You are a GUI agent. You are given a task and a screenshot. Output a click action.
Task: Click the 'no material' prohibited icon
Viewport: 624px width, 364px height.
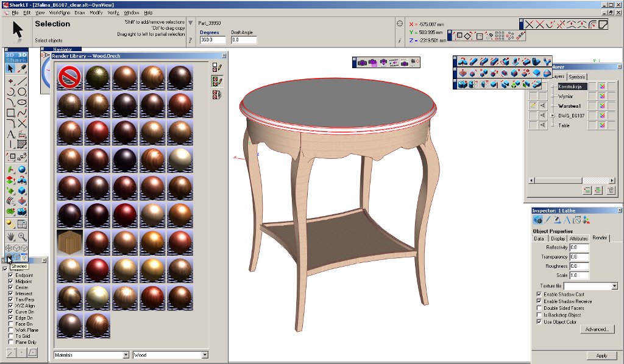70,77
